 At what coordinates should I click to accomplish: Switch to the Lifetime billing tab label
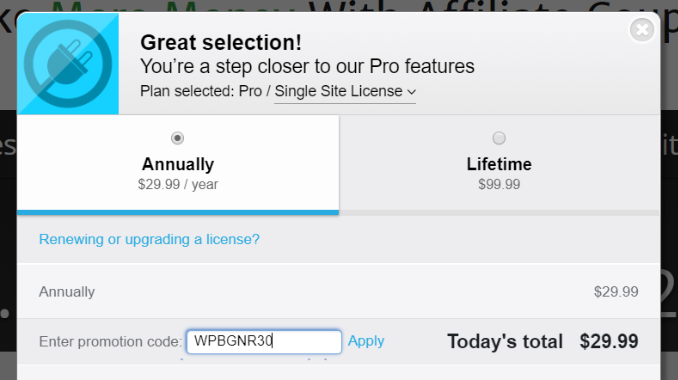[x=499, y=164]
